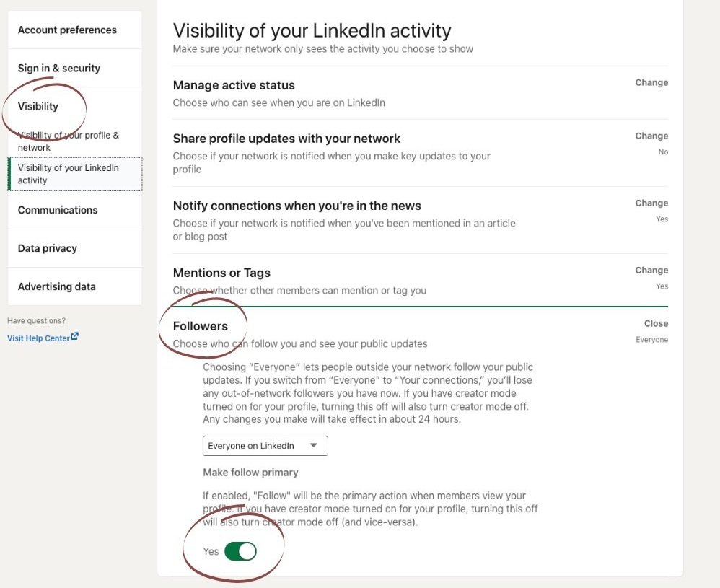Change Notify connections in the news setting
720x588 pixels.
click(x=651, y=203)
